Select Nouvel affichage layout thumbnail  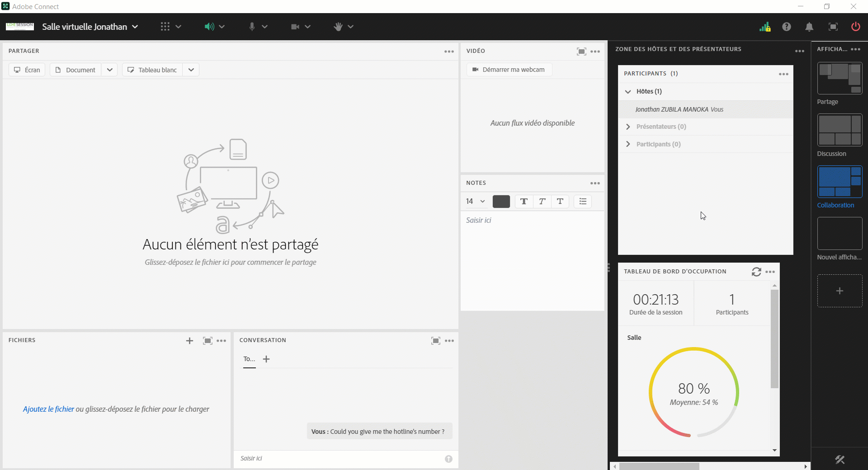[x=840, y=233]
